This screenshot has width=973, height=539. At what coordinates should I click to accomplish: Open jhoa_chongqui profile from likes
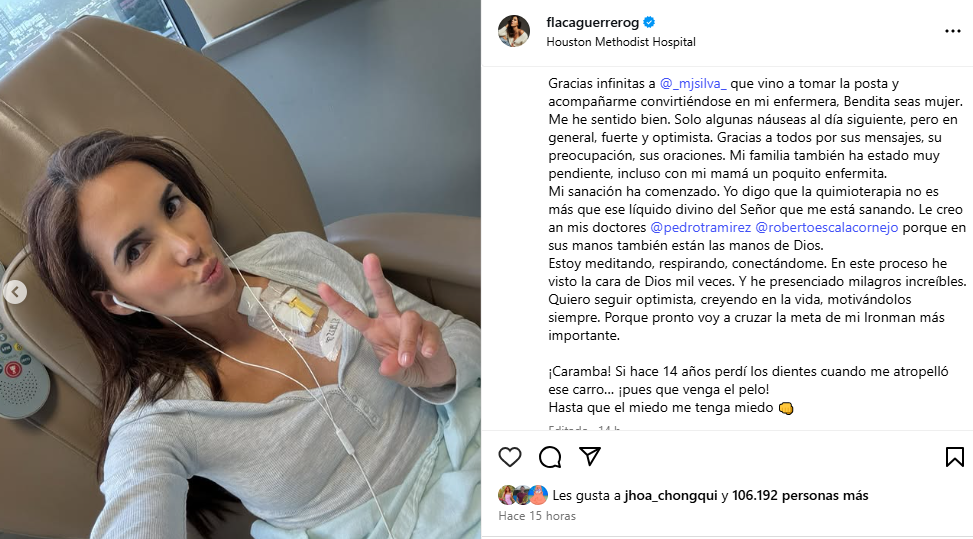[671, 496]
